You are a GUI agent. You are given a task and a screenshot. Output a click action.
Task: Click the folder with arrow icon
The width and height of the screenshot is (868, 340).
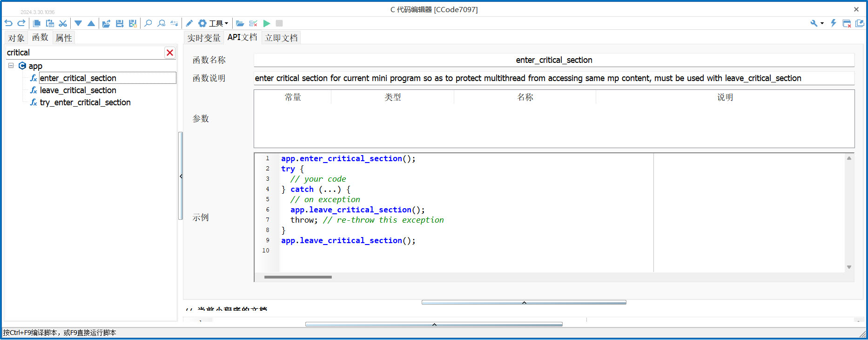point(107,23)
